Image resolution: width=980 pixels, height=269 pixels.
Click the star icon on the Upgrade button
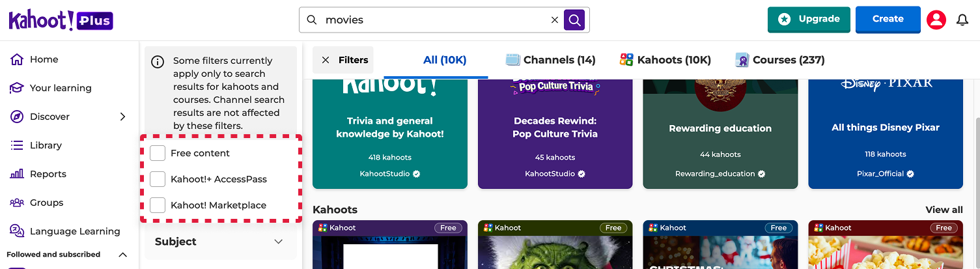tap(785, 20)
